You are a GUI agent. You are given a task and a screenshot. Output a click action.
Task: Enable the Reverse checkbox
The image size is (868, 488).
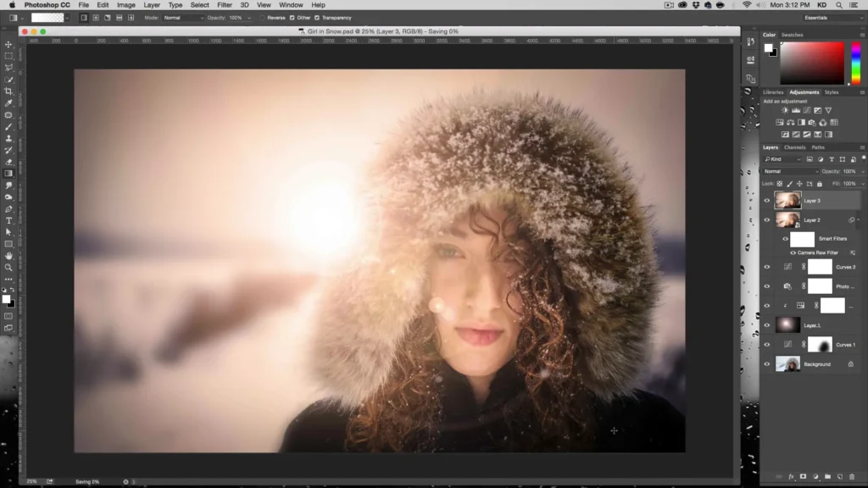(263, 18)
